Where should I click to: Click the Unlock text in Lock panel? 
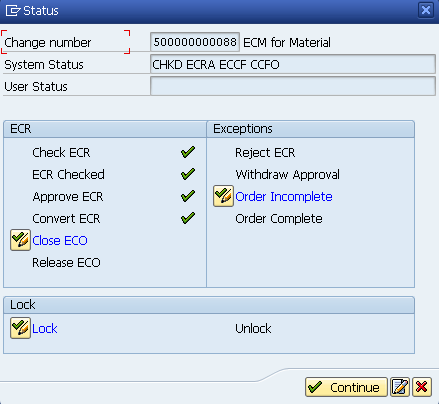[253, 329]
